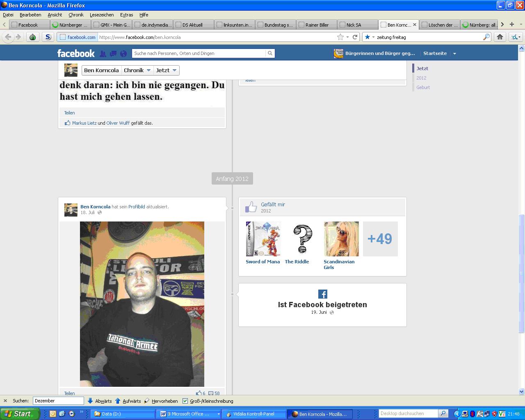Select 2012 in the timeline navigation
Viewport: 525px width, 420px height.
(421, 78)
